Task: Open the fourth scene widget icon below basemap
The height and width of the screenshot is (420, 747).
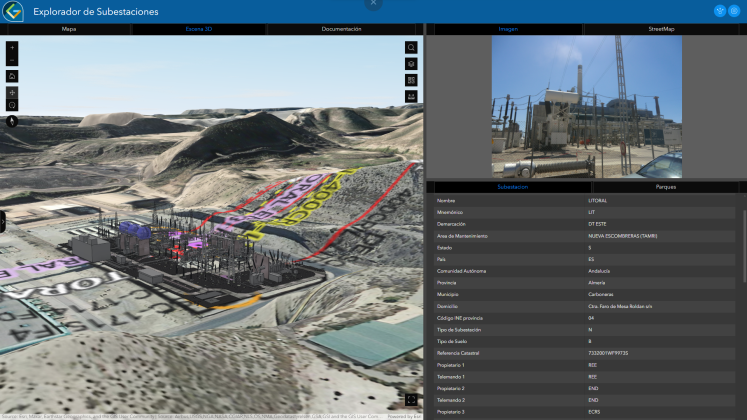Action: [x=411, y=96]
